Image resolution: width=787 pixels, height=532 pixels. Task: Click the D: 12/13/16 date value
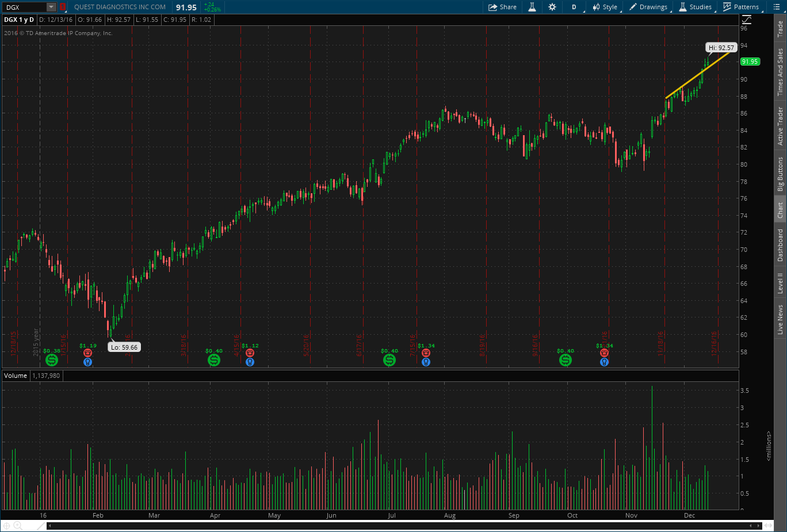[x=56, y=20]
